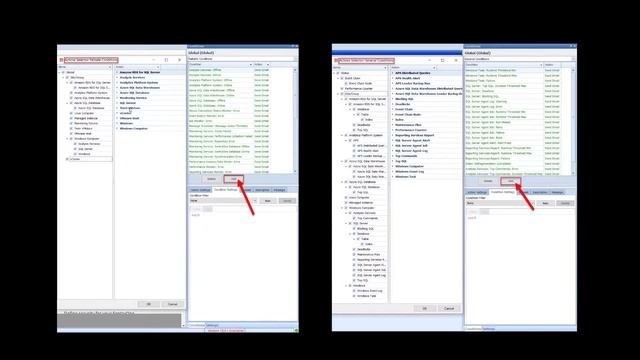Click conditions list scrollbar in right screenshot
Viewport: 640px width, 360px height.
coord(573,121)
